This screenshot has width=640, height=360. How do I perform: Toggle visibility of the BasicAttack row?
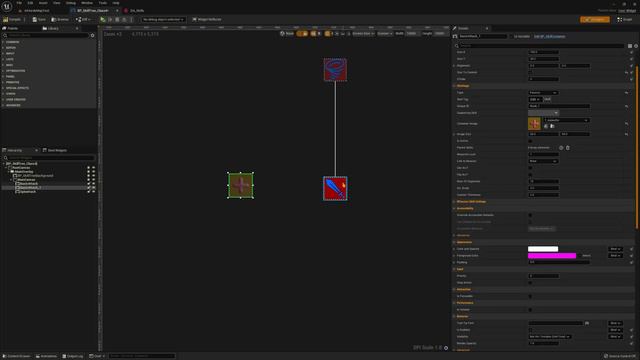[93, 184]
